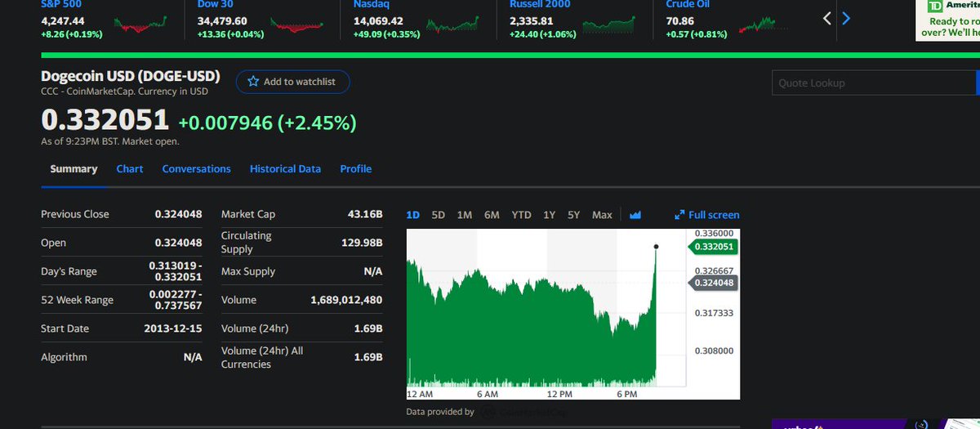Select the YTD chart range

tap(521, 215)
